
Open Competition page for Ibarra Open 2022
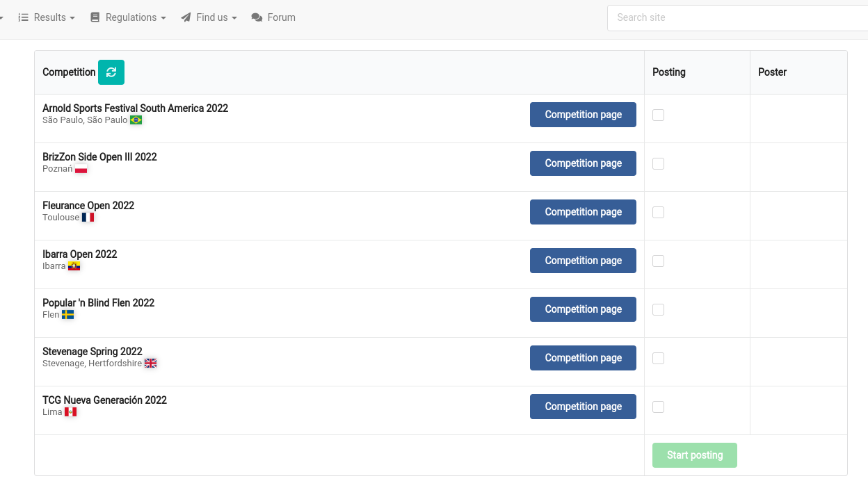click(x=583, y=261)
